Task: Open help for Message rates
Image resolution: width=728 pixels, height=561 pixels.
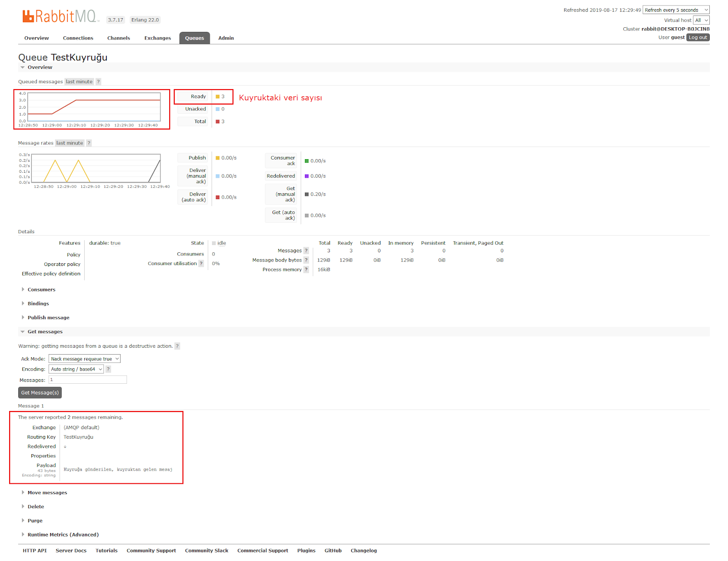Action: pos(89,143)
